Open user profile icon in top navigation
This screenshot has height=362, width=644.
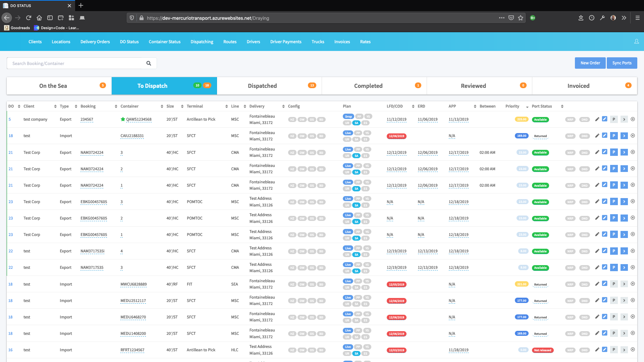(x=636, y=42)
